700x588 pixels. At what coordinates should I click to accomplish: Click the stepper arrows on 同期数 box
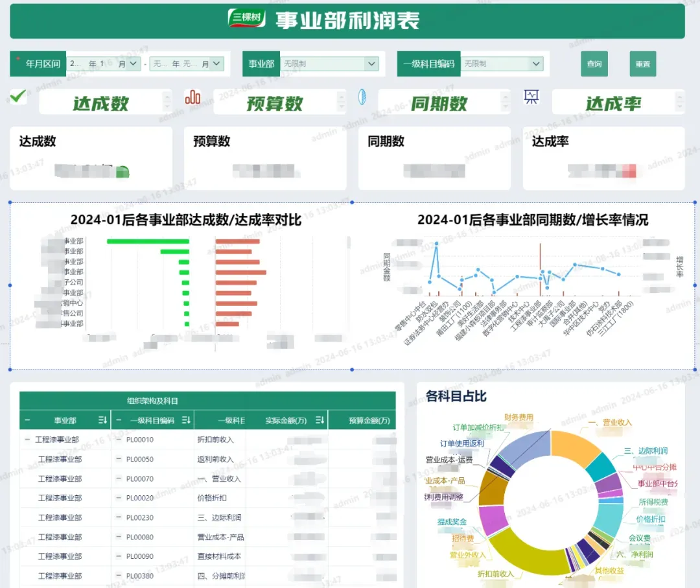click(506, 102)
